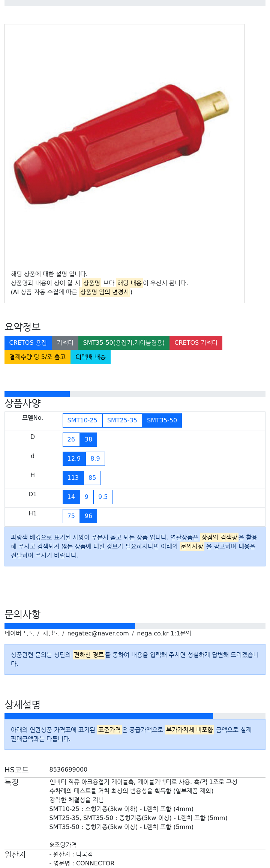Choose model SMT10-25 option

[82, 420]
